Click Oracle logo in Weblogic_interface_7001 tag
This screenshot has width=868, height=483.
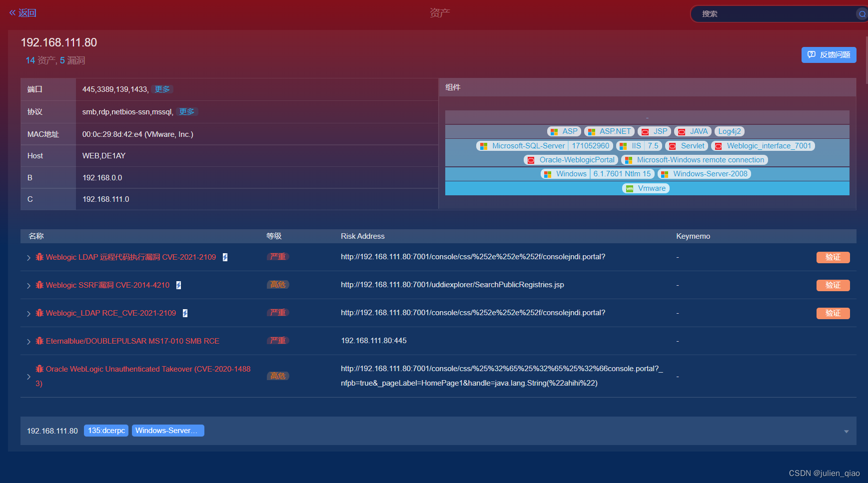pyautogui.click(x=719, y=146)
